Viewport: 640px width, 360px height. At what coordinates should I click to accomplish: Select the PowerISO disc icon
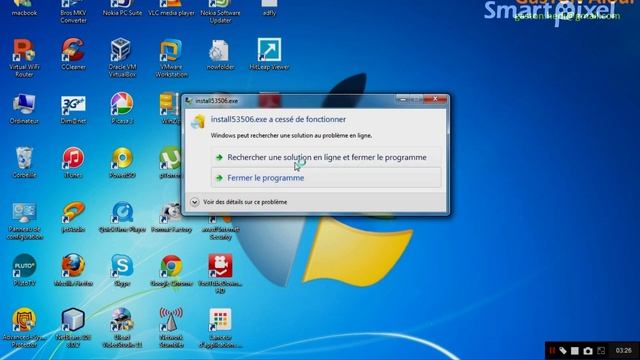click(x=122, y=162)
